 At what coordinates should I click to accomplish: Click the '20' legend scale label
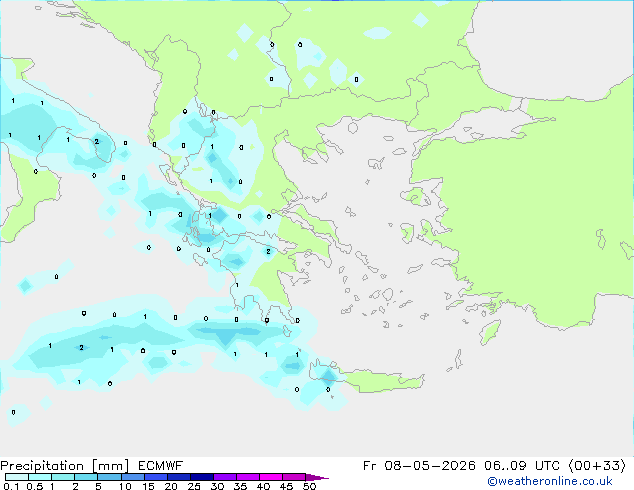coord(171,486)
